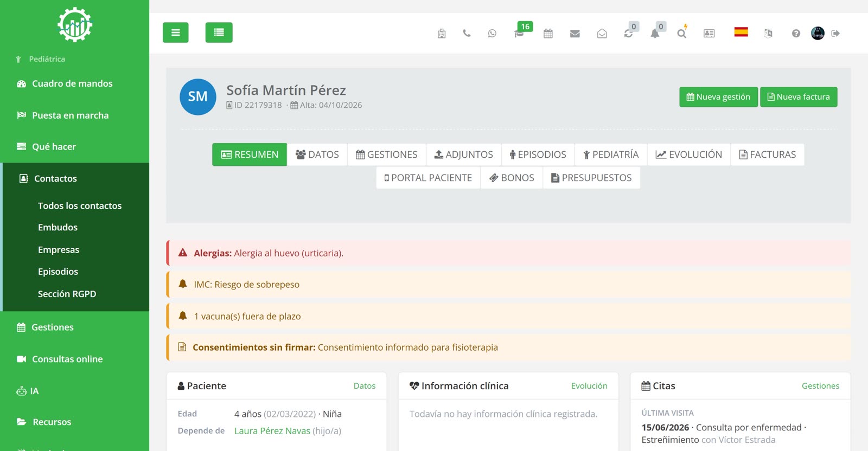This screenshot has width=868, height=451.
Task: Open the WhatsApp icon in top toolbar
Action: [x=492, y=34]
